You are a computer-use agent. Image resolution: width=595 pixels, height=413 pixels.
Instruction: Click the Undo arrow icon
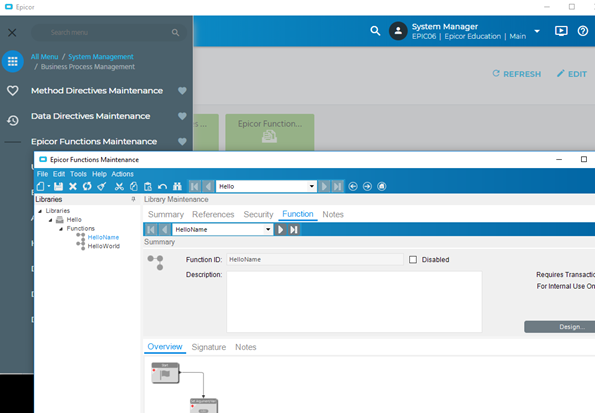click(x=162, y=186)
